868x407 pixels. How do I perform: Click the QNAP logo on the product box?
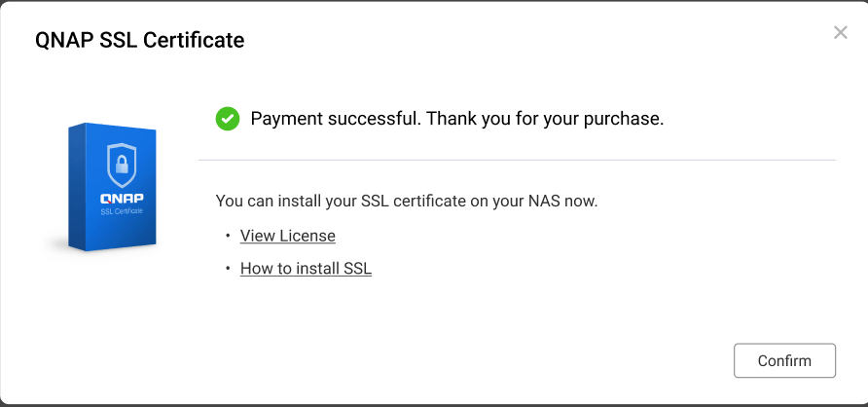tap(122, 198)
